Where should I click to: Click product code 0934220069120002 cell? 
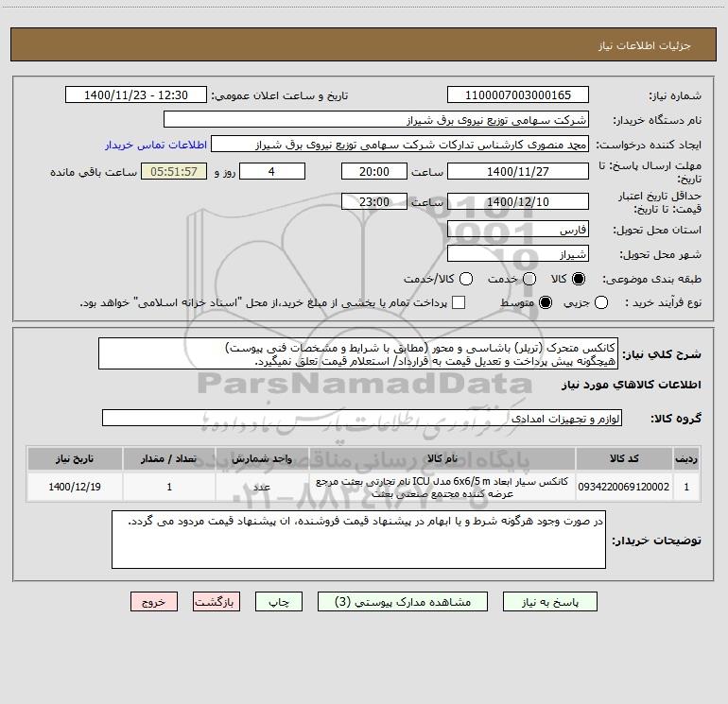click(x=624, y=487)
